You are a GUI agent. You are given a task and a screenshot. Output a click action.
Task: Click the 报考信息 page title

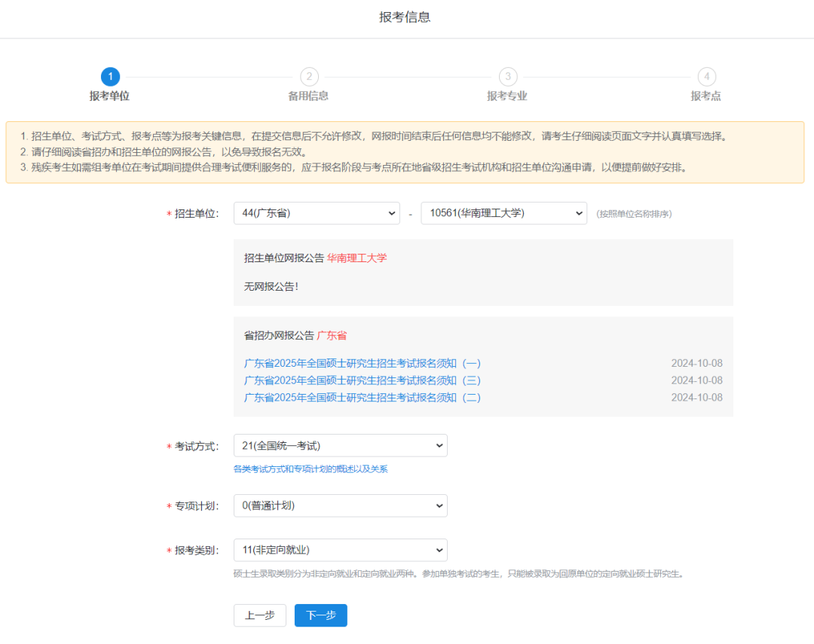coord(405,17)
